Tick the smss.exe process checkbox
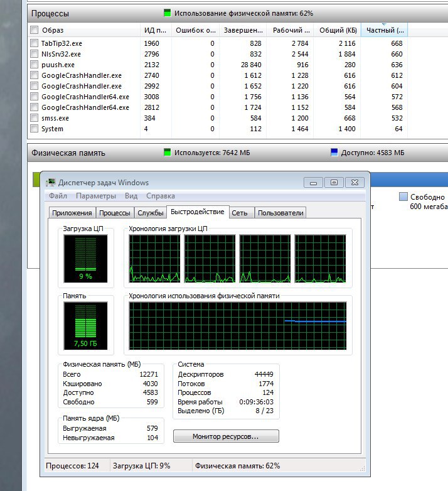Image resolution: width=448 pixels, height=491 pixels. tap(34, 118)
